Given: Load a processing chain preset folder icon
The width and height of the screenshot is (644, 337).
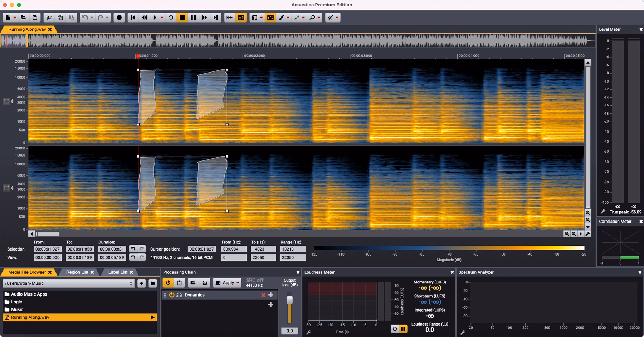Looking at the screenshot, I should (x=193, y=283).
